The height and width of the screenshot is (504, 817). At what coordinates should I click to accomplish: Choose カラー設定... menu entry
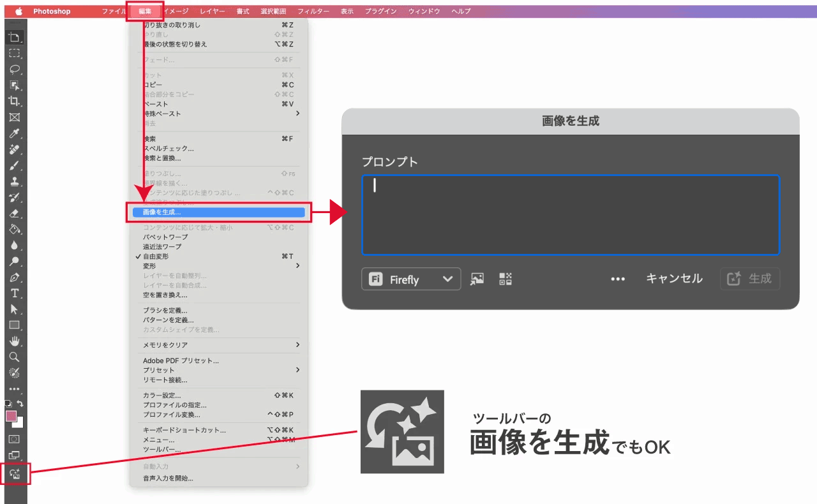click(217, 396)
